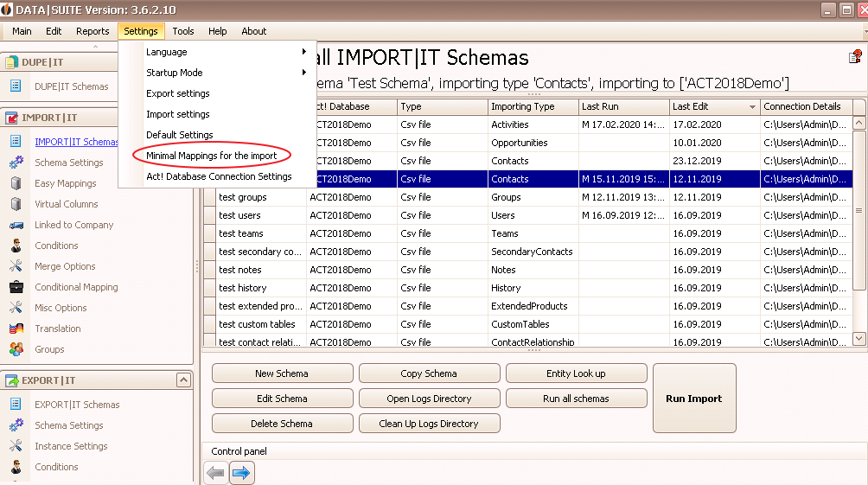Screen dimensions: 868x485
Task: Click the Translation flag icon
Action: (x=16, y=329)
